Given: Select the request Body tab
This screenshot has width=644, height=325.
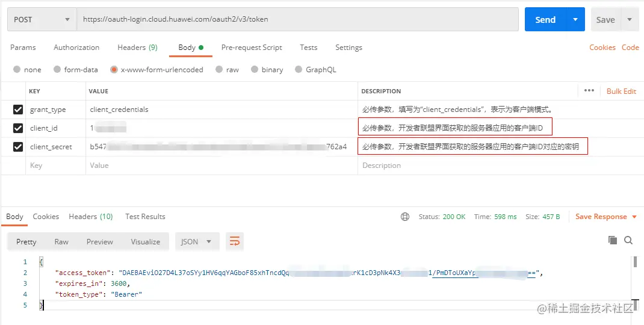Looking at the screenshot, I should pos(191,48).
